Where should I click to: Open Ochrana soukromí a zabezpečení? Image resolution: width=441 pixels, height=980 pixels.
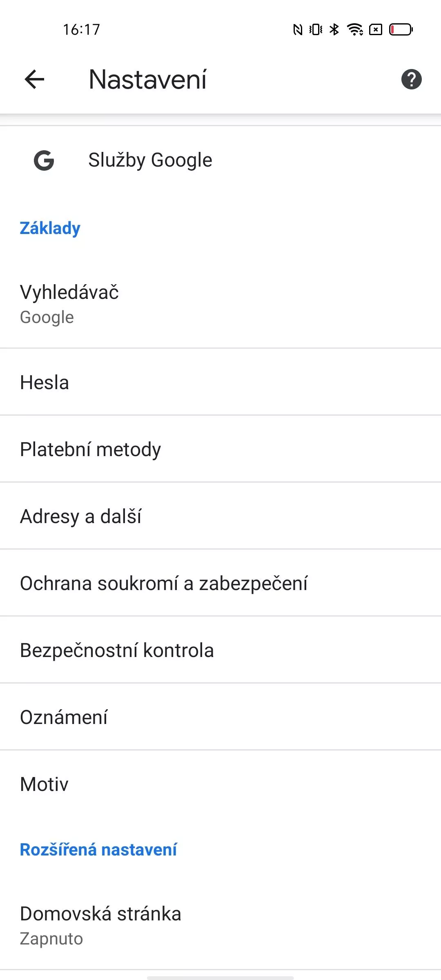[x=220, y=583]
